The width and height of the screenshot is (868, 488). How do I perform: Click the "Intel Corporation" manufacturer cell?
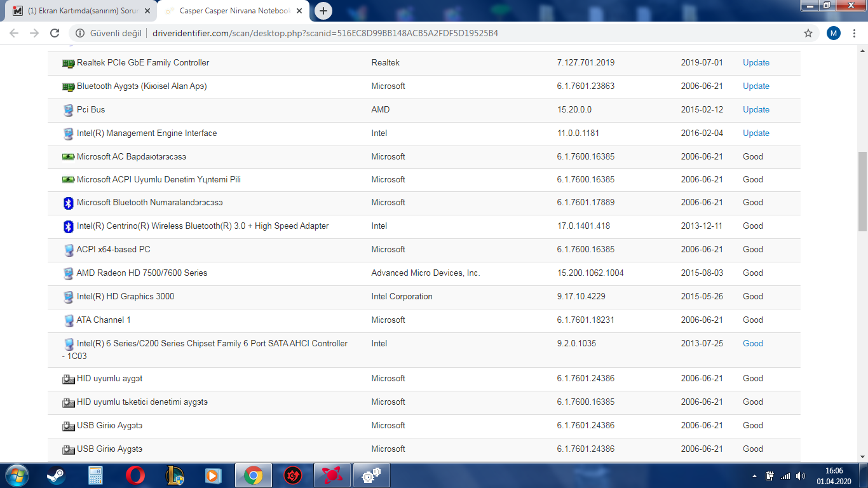coord(402,297)
